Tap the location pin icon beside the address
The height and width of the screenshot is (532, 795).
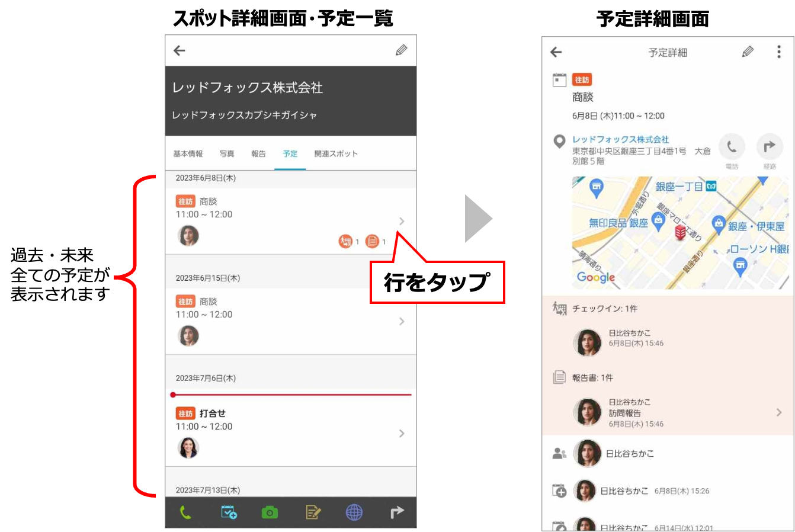pos(559,142)
